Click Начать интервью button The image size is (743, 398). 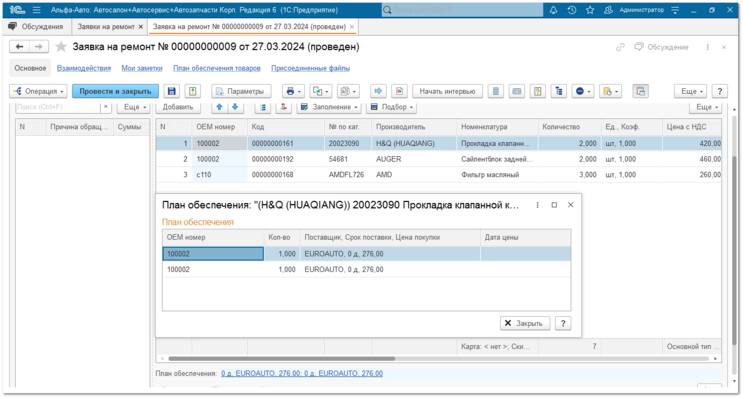pyautogui.click(x=447, y=91)
